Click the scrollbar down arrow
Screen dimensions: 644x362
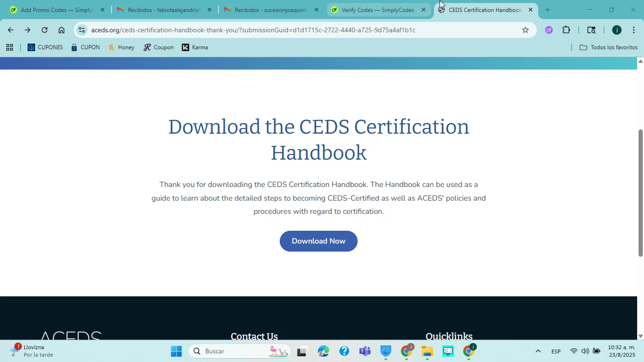pos(641,337)
